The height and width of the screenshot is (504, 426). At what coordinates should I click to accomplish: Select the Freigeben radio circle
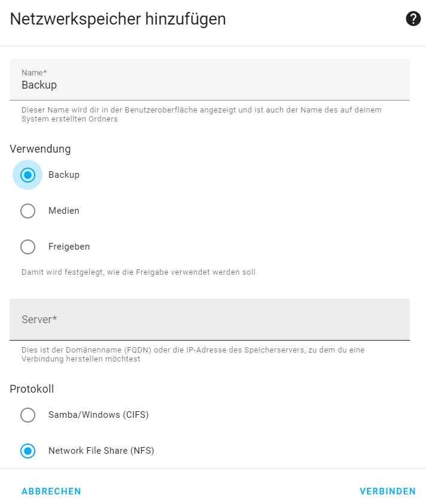28,247
